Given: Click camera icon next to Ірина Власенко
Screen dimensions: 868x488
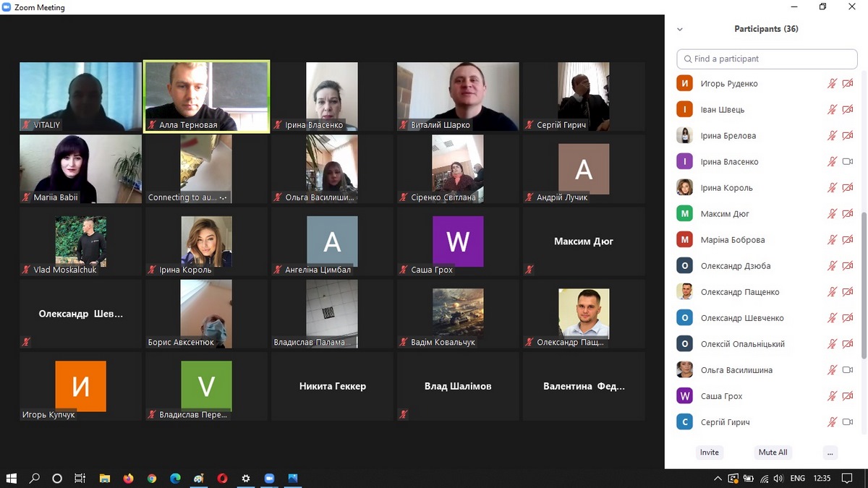Looking at the screenshot, I should pyautogui.click(x=848, y=162).
